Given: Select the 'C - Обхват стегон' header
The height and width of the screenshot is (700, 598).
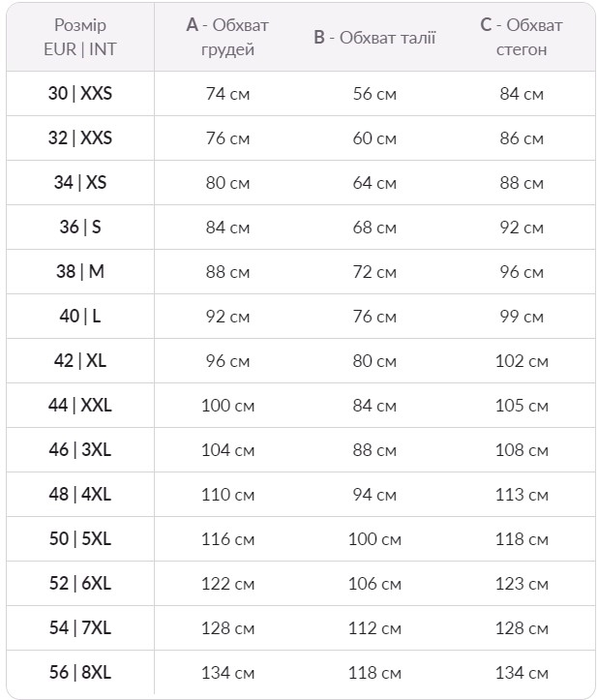Looking at the screenshot, I should coord(522,37).
